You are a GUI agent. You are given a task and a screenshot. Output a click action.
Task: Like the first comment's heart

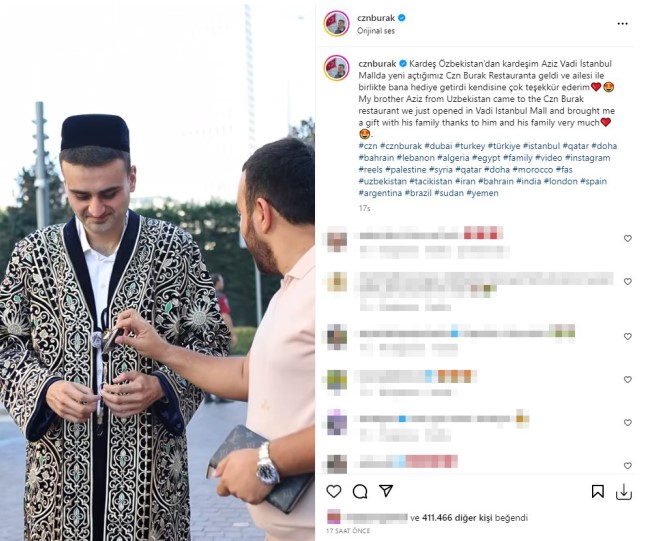click(628, 238)
